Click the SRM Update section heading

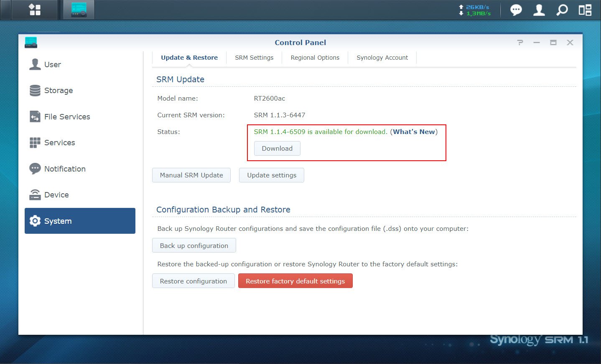[180, 79]
